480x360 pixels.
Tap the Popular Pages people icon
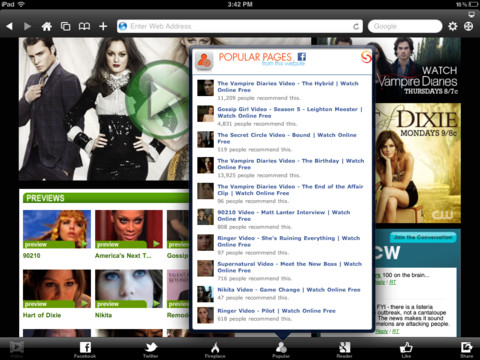pyautogui.click(x=204, y=61)
